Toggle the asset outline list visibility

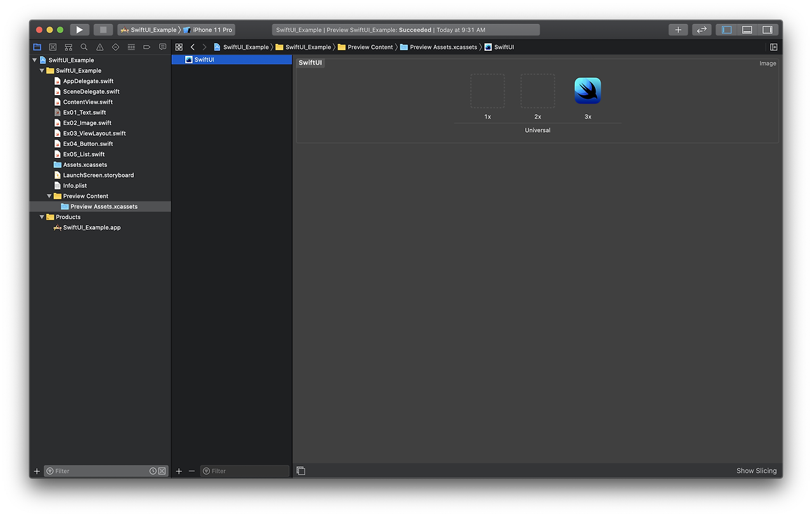click(x=301, y=471)
